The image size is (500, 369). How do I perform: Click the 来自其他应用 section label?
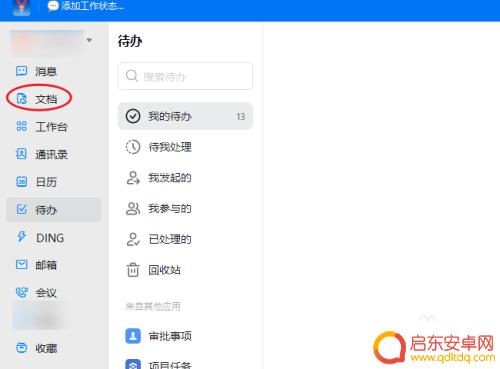click(153, 306)
